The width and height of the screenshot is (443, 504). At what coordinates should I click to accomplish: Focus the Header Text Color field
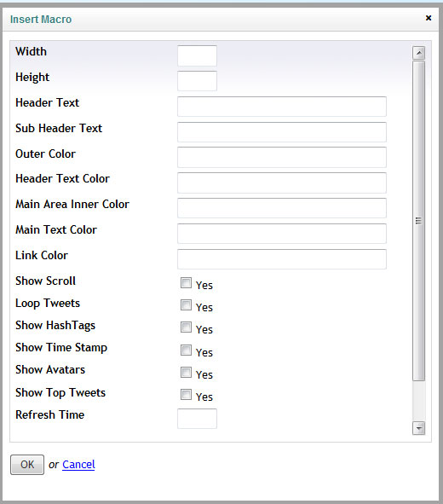282,182
